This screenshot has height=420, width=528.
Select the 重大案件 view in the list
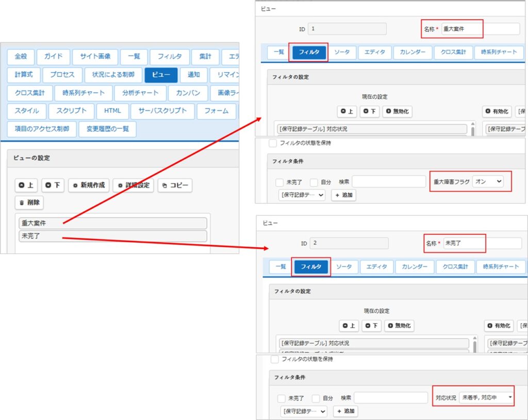(x=113, y=223)
